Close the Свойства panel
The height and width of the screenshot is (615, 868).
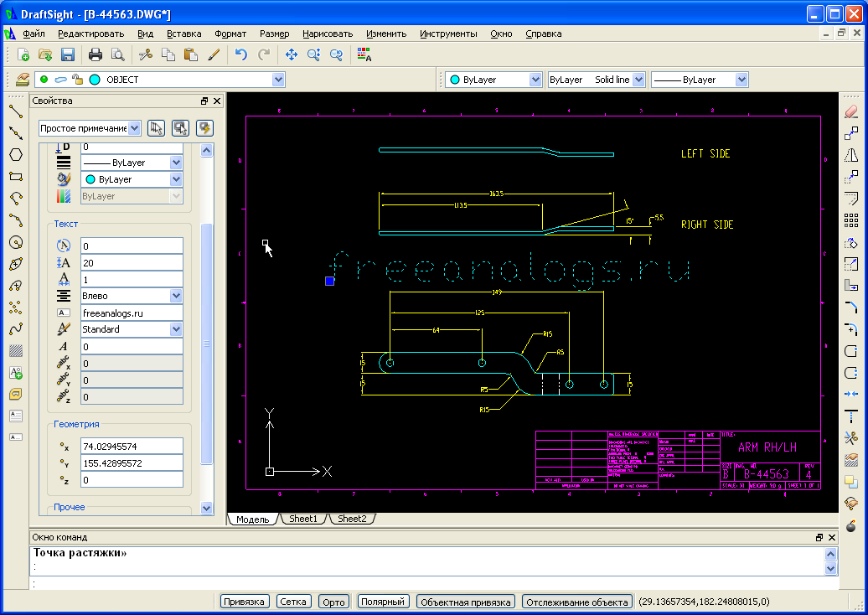tap(217, 101)
